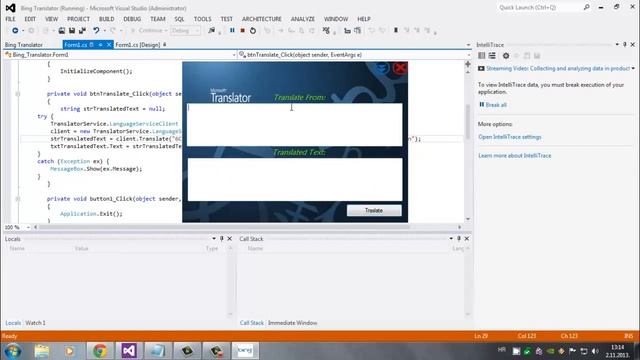Collapse the btnTranslate_Click method outline

(x=18, y=94)
